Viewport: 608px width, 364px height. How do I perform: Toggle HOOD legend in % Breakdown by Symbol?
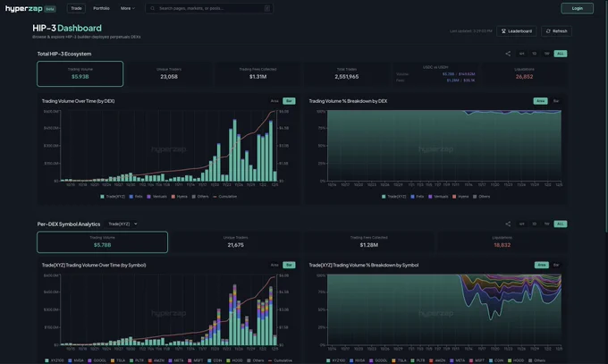click(515, 360)
